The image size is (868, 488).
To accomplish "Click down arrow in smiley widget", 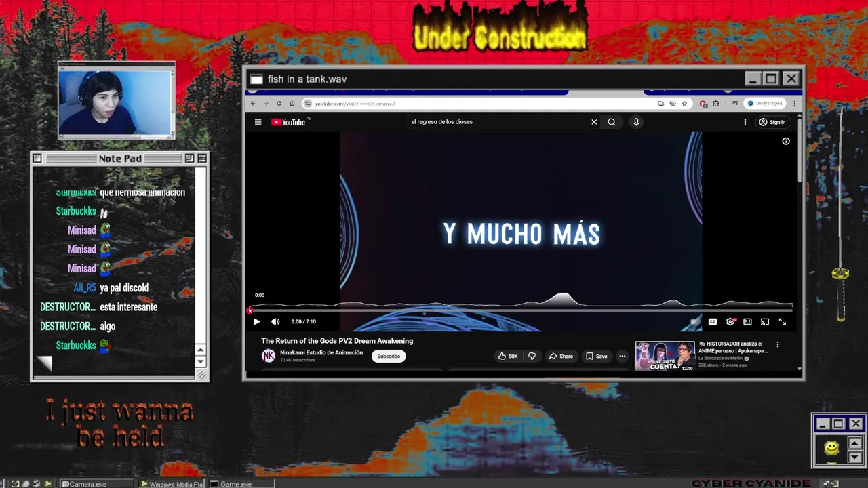I will click(x=854, y=457).
